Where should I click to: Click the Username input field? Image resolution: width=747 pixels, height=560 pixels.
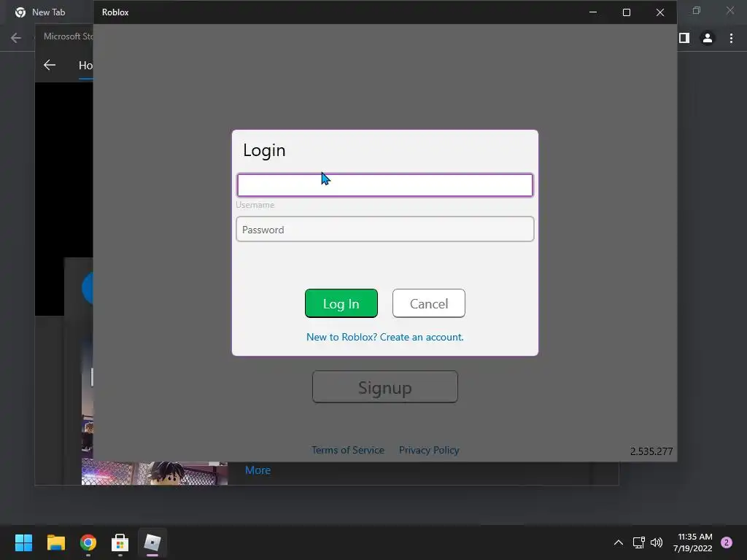click(385, 185)
